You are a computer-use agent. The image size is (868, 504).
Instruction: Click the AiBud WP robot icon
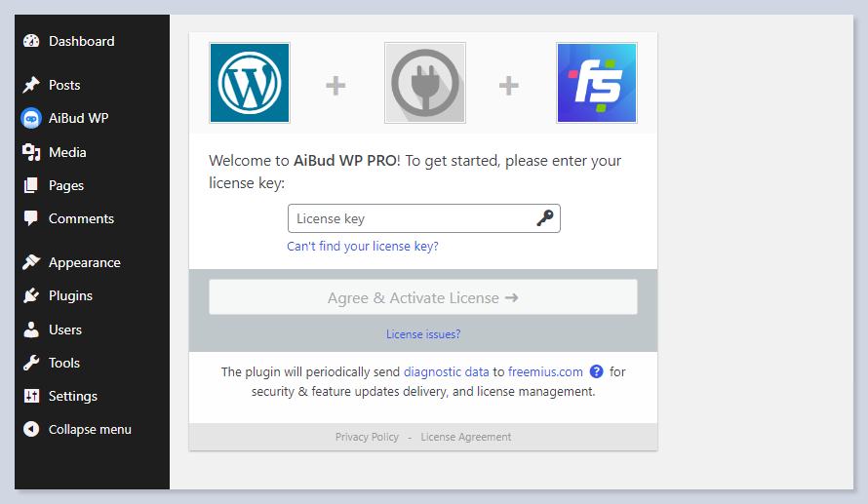31,118
